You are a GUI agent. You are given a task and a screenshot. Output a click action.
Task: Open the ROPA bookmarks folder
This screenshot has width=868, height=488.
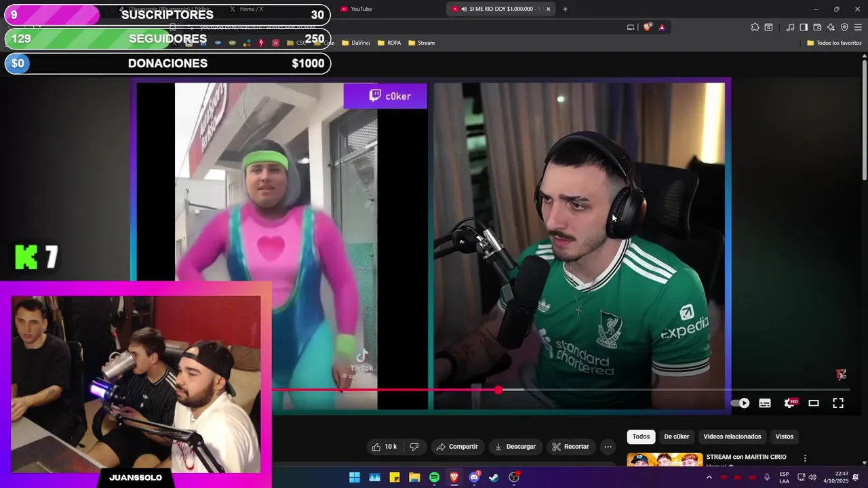click(389, 43)
